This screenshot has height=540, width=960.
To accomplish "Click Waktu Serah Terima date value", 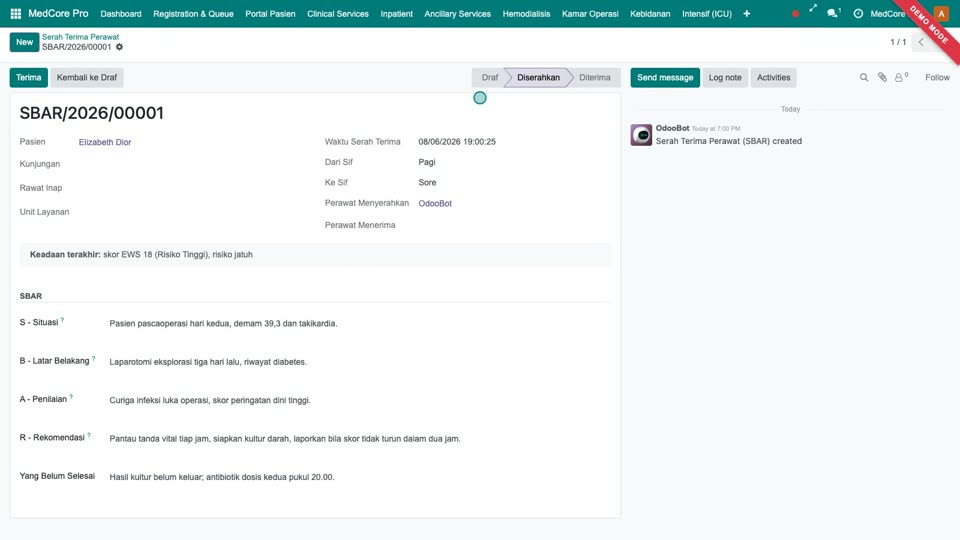I will (x=457, y=141).
